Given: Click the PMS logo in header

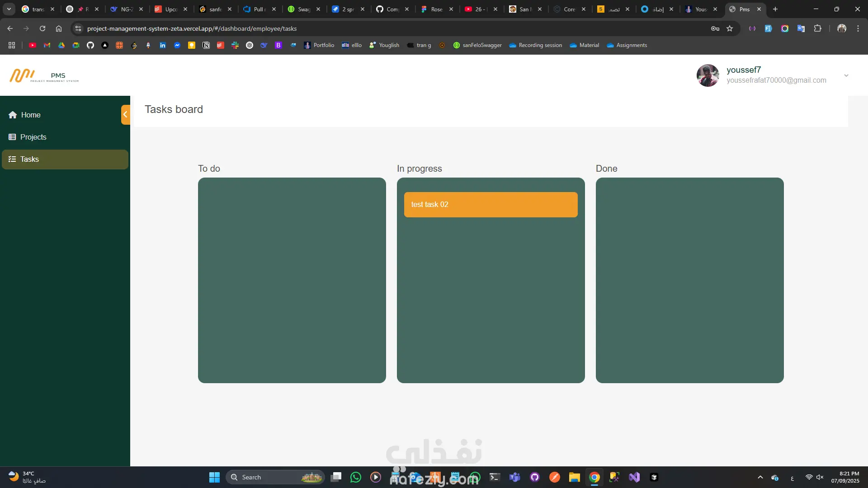Looking at the screenshot, I should [x=44, y=75].
